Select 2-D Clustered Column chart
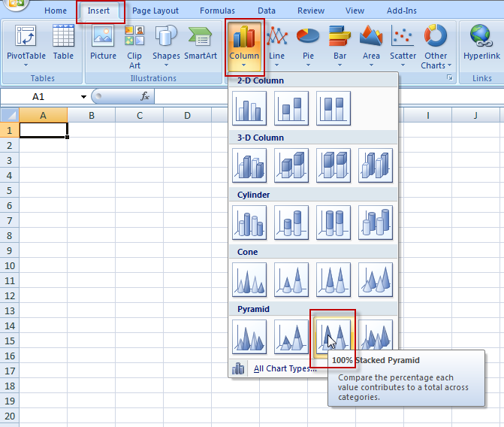The height and width of the screenshot is (427, 504). 249,108
